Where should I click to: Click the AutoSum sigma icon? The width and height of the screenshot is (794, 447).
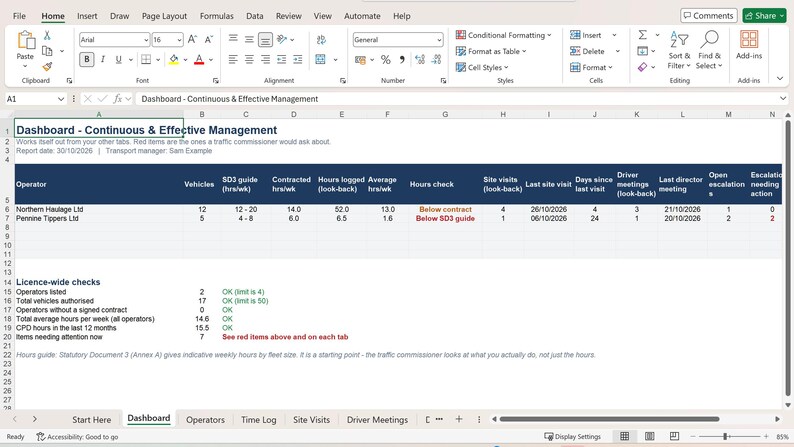pos(643,35)
